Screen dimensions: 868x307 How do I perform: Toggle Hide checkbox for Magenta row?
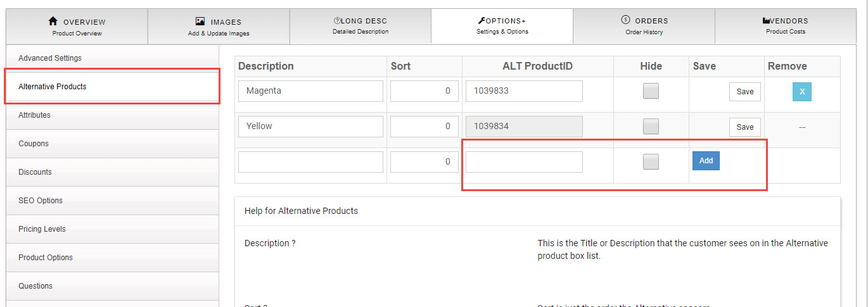pyautogui.click(x=651, y=91)
